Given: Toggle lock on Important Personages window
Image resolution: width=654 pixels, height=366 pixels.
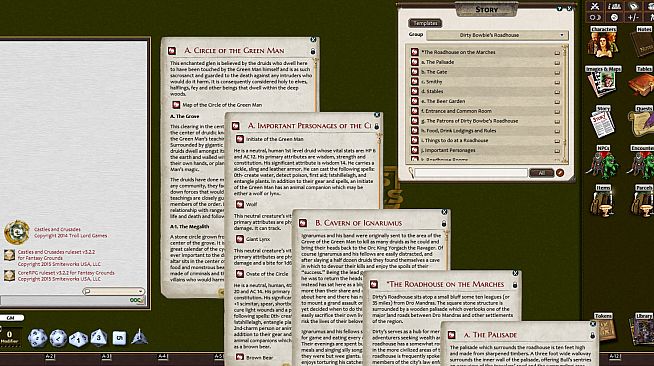Looking at the screenshot, I should click(x=377, y=126).
